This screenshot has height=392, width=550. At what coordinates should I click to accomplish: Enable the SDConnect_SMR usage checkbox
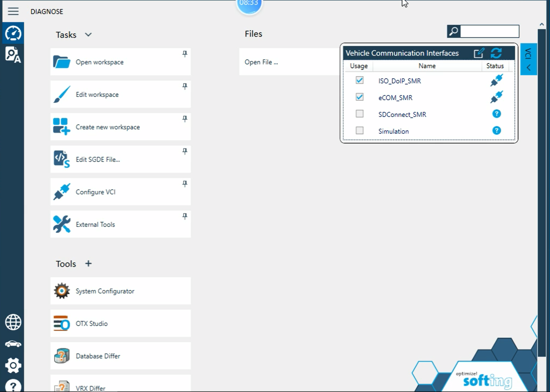[x=359, y=114]
